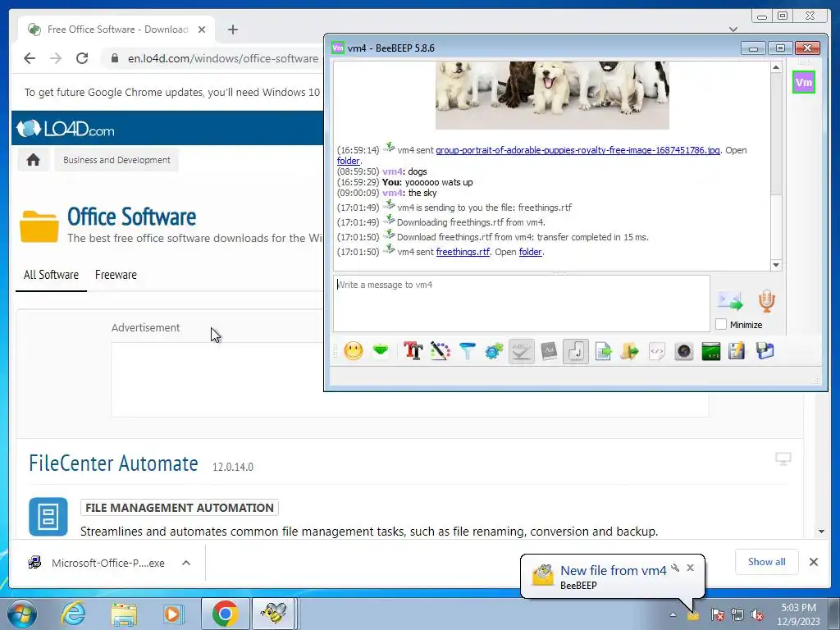This screenshot has height=630, width=840.
Task: Open Chrome tab search chevron
Action: pos(733,29)
